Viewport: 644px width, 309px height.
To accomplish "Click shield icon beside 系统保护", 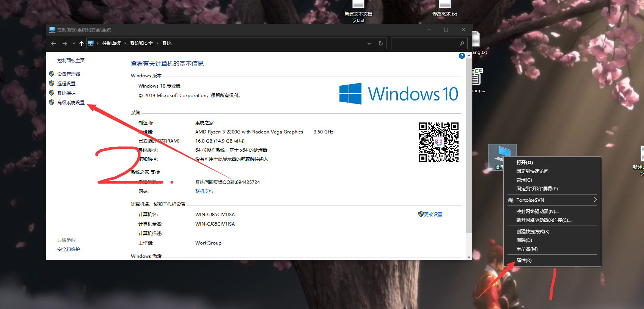I will [52, 93].
